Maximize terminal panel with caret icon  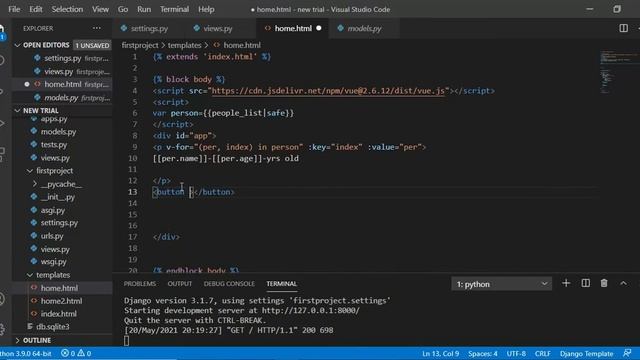623,283
